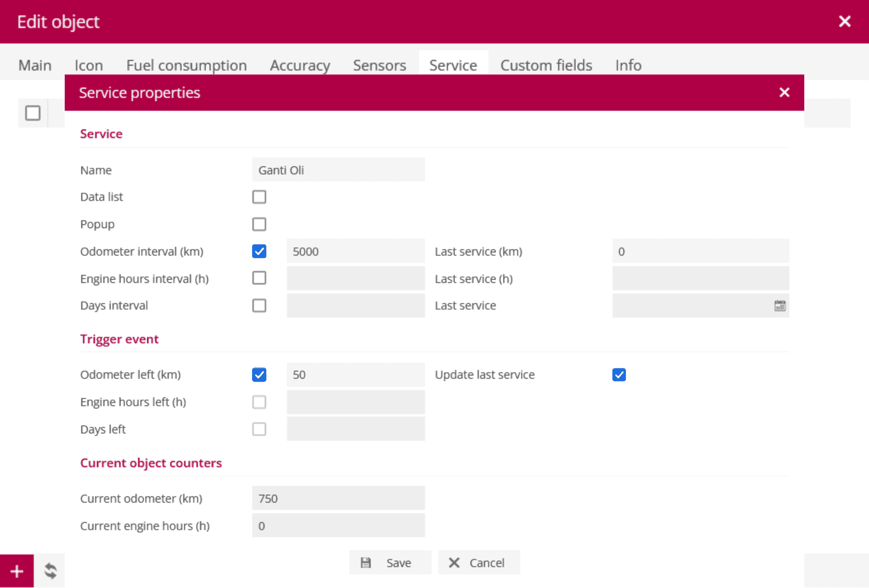
Task: Enable Engine hours interval checkbox
Action: click(x=259, y=278)
